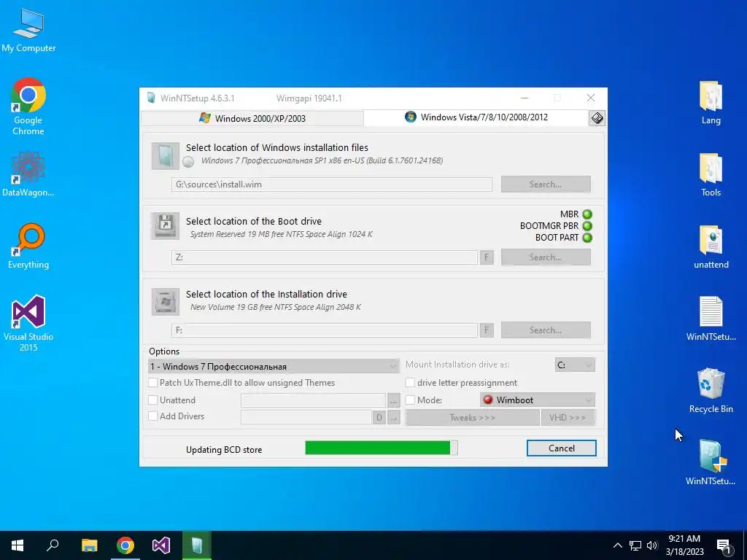Click F button next to F: field

click(487, 330)
